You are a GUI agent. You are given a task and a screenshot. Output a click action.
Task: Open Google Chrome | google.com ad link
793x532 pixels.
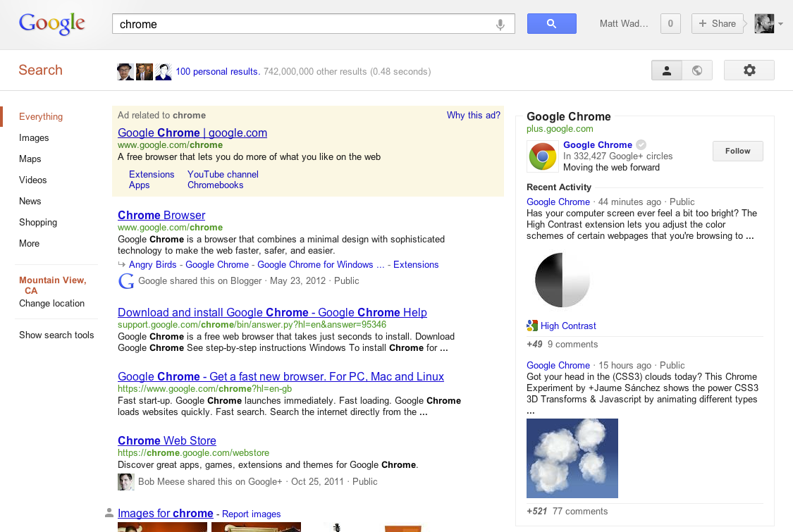pyautogui.click(x=192, y=132)
